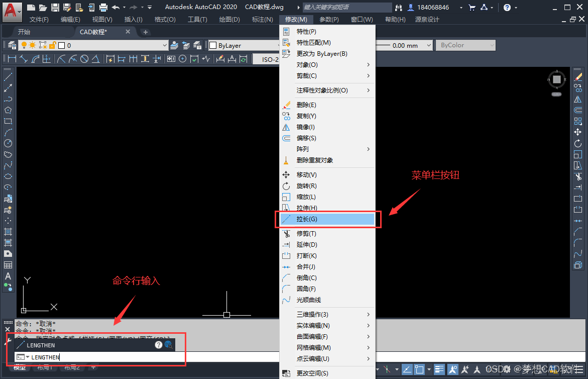Click the Center Mark icon in dimension toolbar
This screenshot has height=379, width=588.
pyautogui.click(x=183, y=59)
